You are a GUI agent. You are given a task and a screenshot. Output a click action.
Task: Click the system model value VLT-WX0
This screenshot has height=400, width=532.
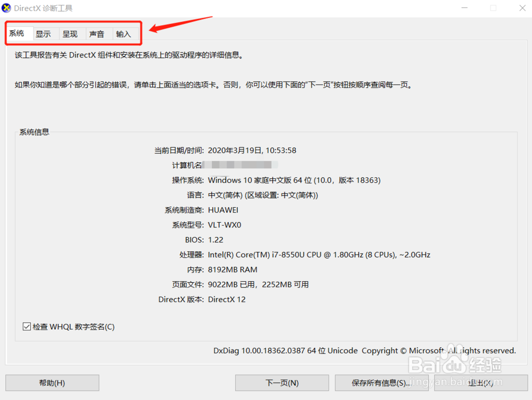(x=225, y=225)
